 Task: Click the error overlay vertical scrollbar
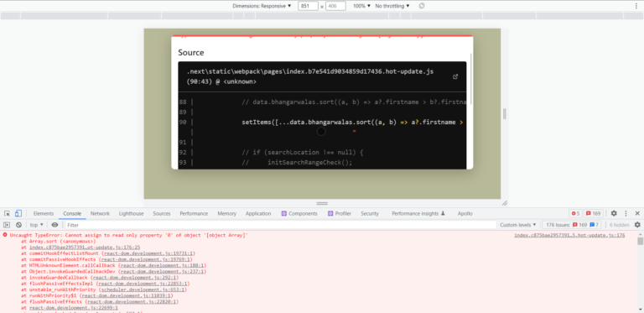pos(471,78)
